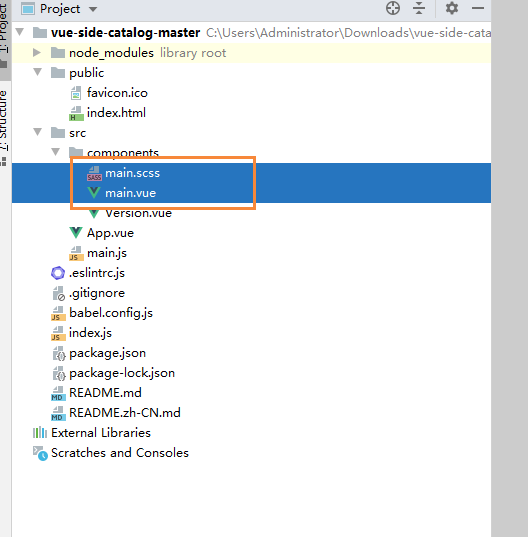
Task: Collapse the src folder arrow
Action: point(37,132)
